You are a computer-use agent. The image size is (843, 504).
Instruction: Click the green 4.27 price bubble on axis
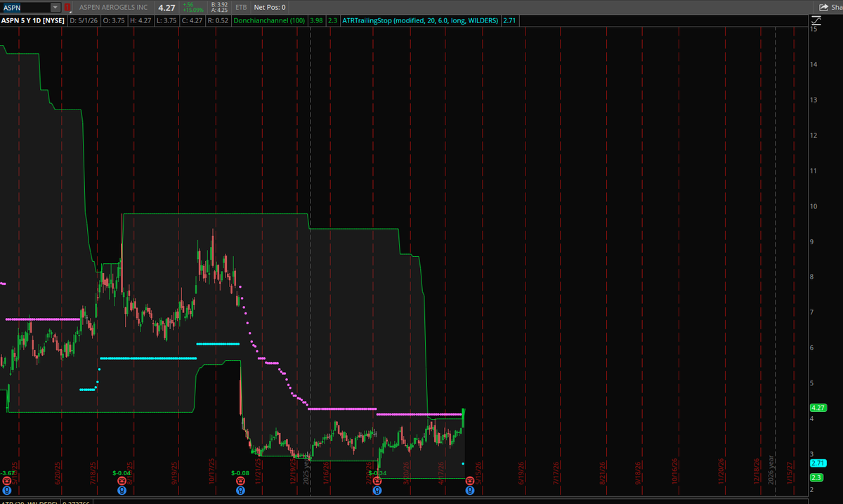pos(818,408)
